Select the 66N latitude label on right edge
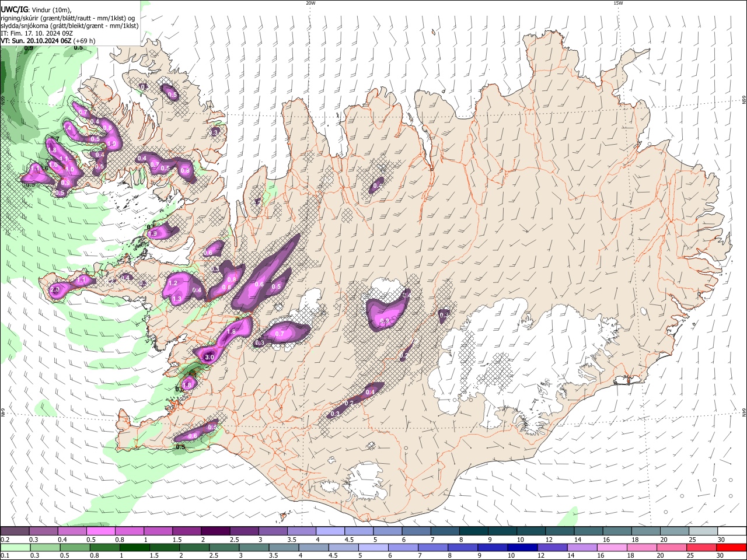 tap(744, 100)
